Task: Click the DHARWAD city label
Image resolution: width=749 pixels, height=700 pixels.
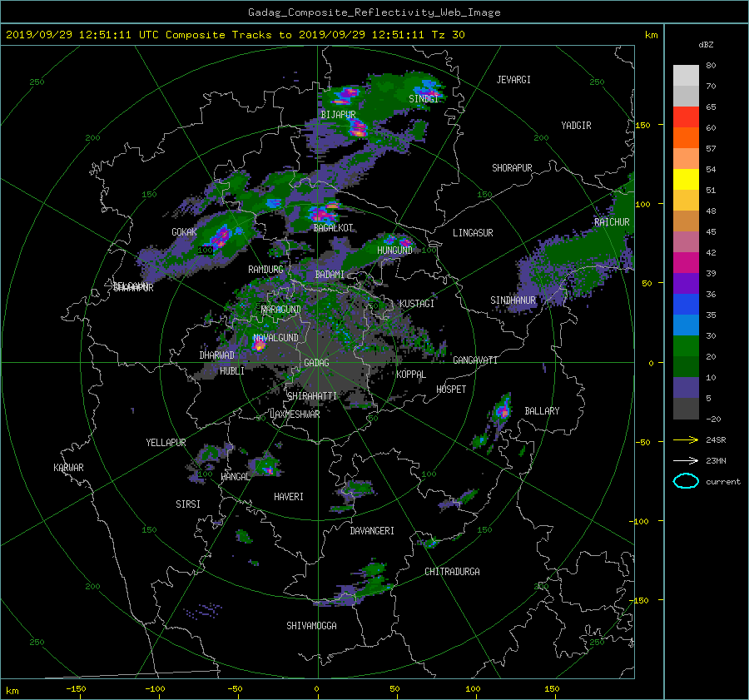Action: 217,355
